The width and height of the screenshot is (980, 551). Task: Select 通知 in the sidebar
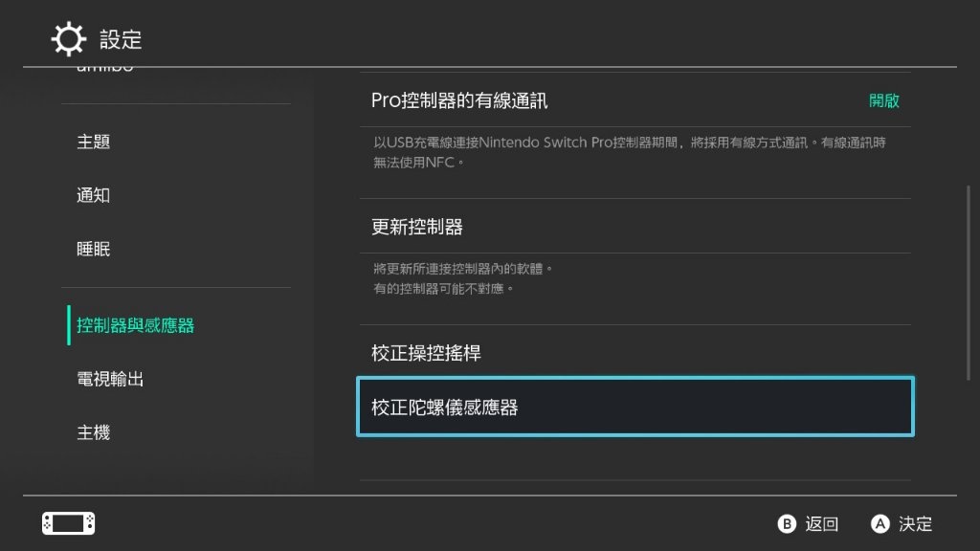(93, 195)
